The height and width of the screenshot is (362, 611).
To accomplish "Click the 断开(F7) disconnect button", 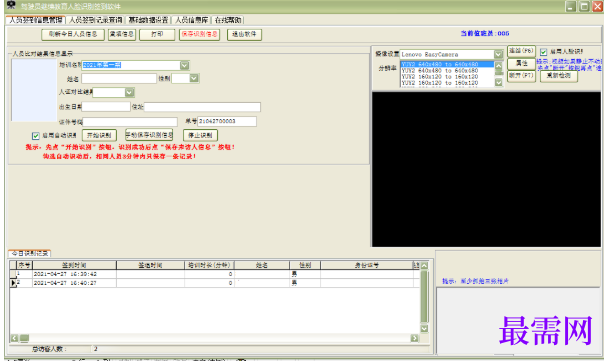I will point(521,76).
